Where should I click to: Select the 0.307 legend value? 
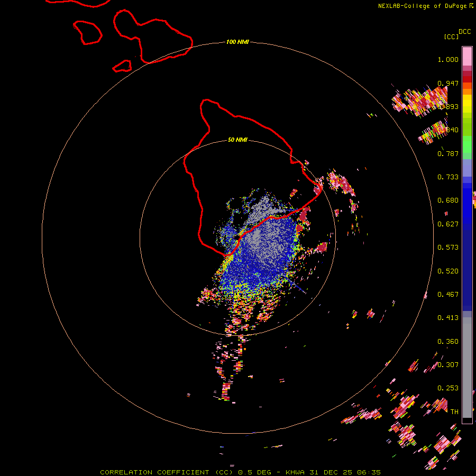pyautogui.click(x=448, y=364)
